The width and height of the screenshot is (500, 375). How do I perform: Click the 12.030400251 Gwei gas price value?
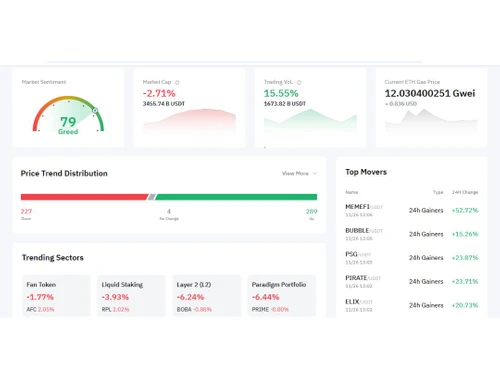(x=430, y=93)
